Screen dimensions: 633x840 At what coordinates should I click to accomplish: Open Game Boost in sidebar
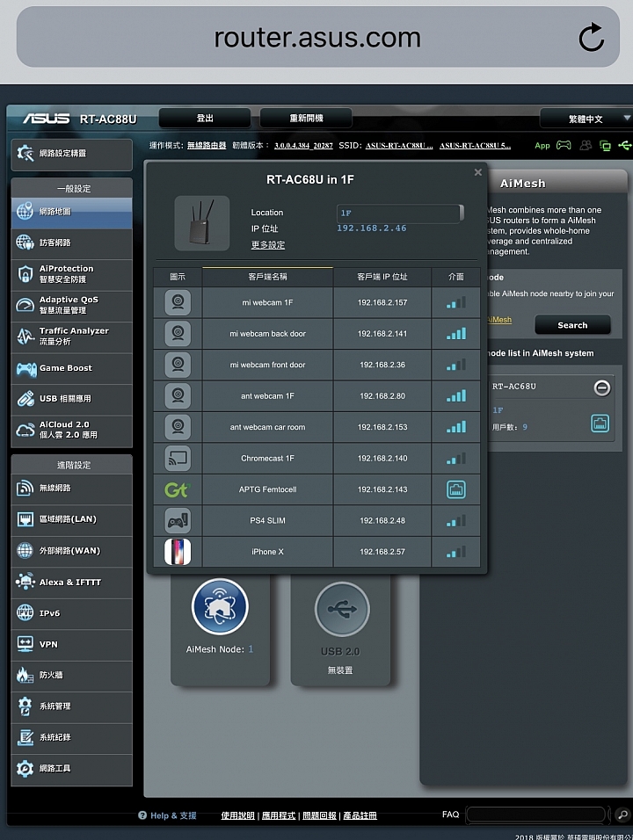click(72, 368)
